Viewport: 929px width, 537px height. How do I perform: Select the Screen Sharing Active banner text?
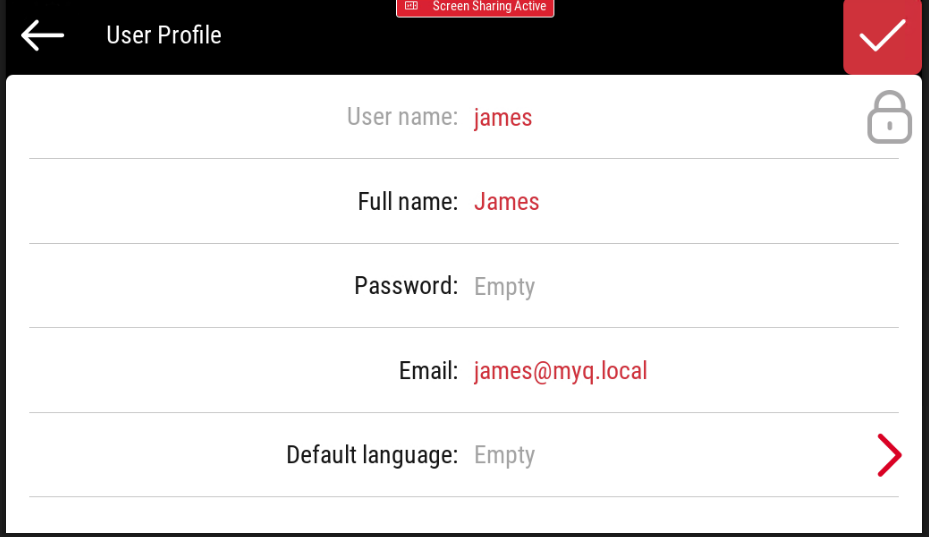click(488, 7)
